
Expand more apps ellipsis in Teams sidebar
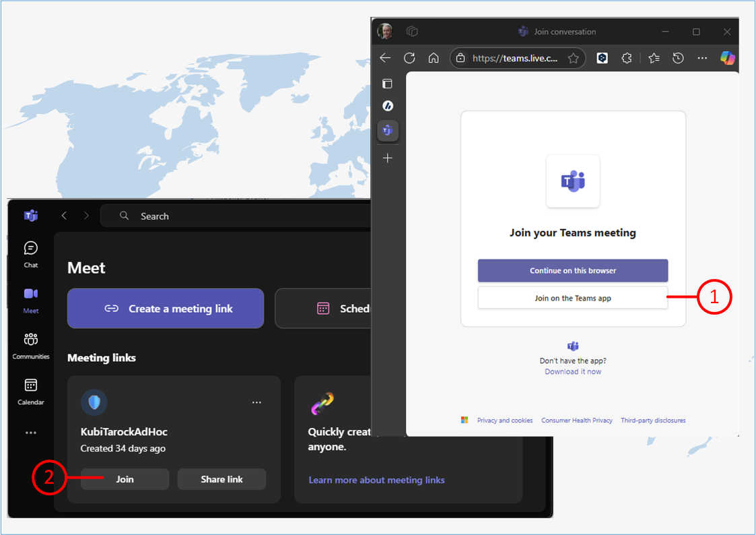(31, 433)
